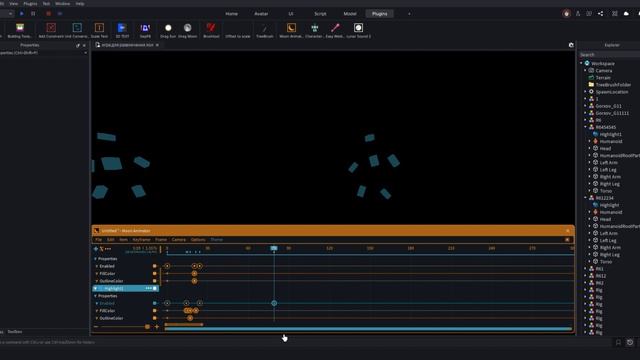Open the Drag Sun plugin
This screenshot has width=640, height=360.
tap(168, 30)
